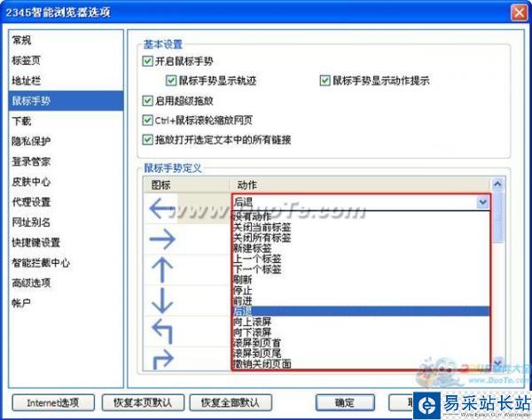Toggle Ctrl+鼠标滚轮缩放网页 checkbox
Image resolution: width=532 pixels, height=420 pixels.
(147, 121)
